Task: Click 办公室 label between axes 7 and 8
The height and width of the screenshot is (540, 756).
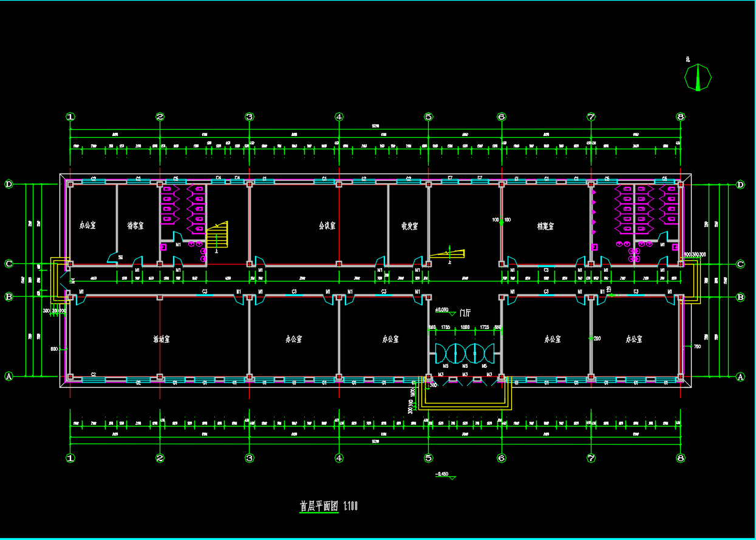Action: pos(634,339)
